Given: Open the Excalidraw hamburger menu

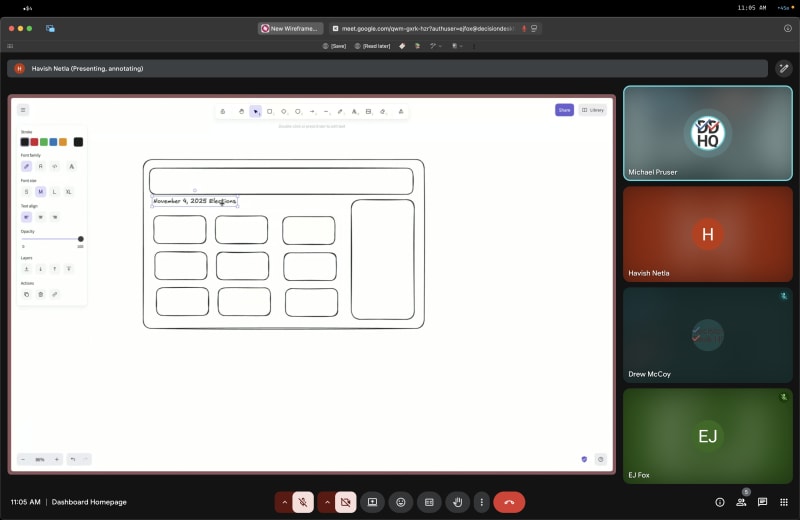Looking at the screenshot, I should (23, 110).
